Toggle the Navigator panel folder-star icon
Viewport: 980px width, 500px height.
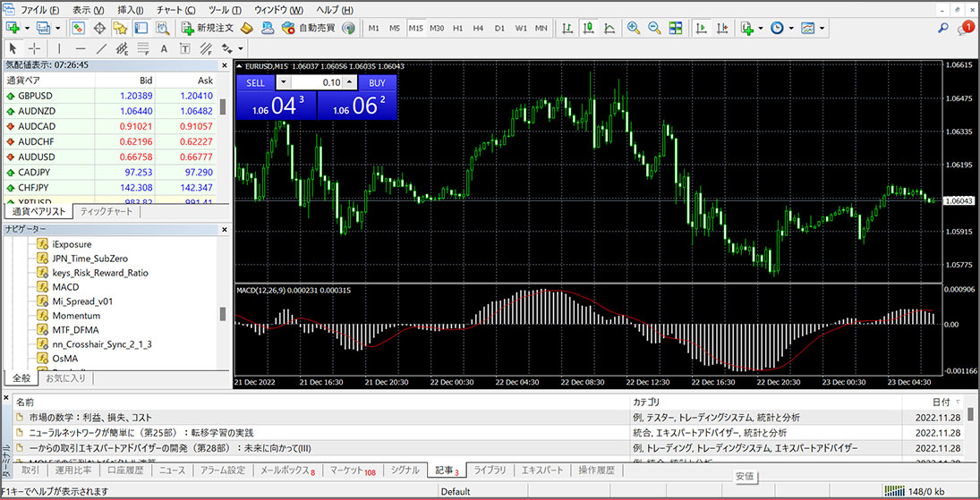point(120,28)
